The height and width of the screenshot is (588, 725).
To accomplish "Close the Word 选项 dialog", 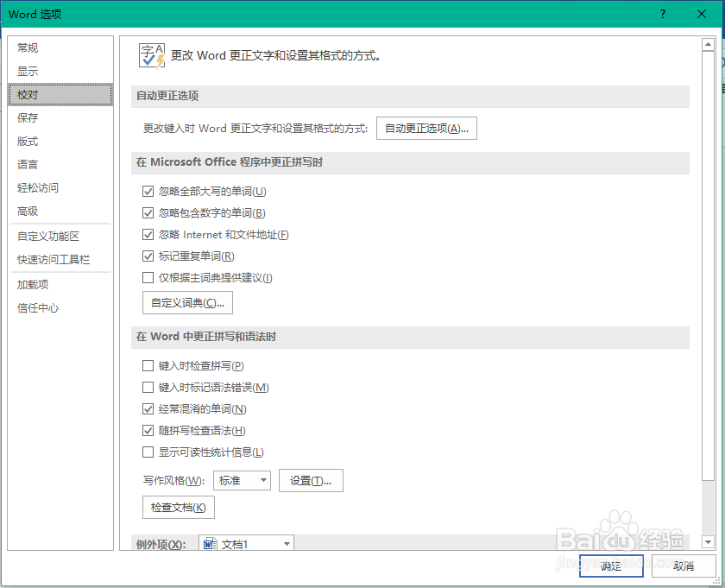I will click(702, 14).
